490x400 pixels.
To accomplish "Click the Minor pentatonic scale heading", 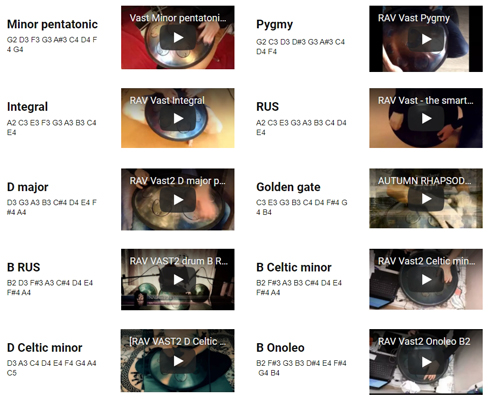I will pyautogui.click(x=52, y=24).
